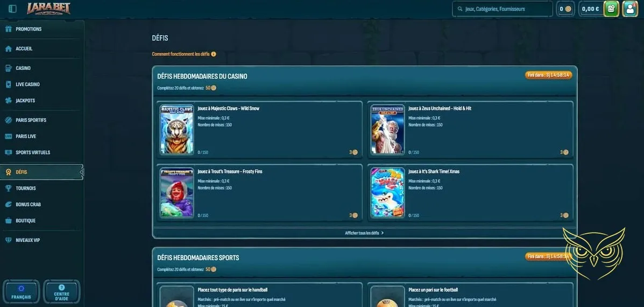Select the Jackpots sidebar icon
Screen dimensions: 644x307
(x=8, y=101)
